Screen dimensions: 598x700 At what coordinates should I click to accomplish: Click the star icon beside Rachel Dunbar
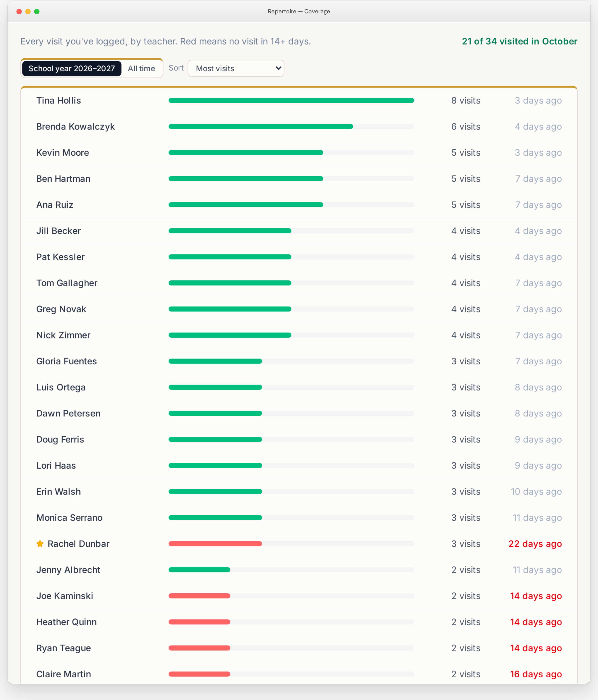pyautogui.click(x=40, y=544)
